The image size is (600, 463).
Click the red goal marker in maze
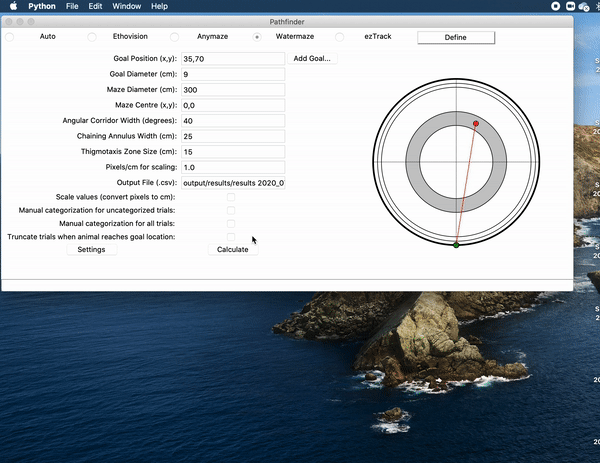click(x=476, y=124)
